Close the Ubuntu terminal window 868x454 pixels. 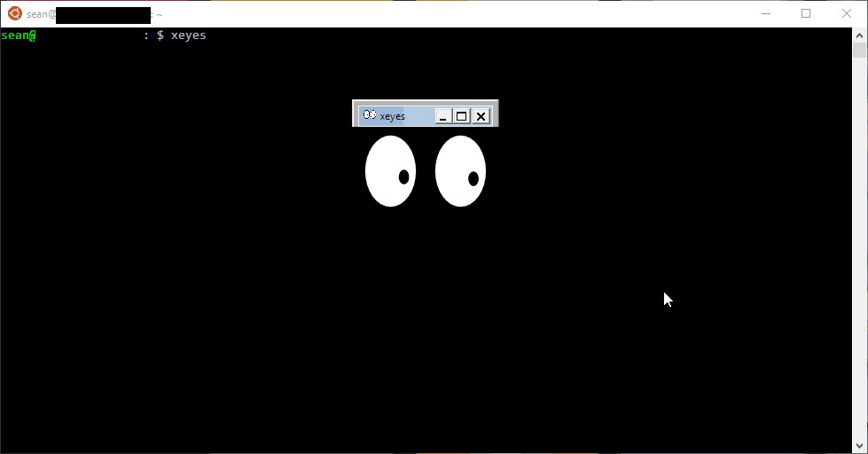point(847,13)
